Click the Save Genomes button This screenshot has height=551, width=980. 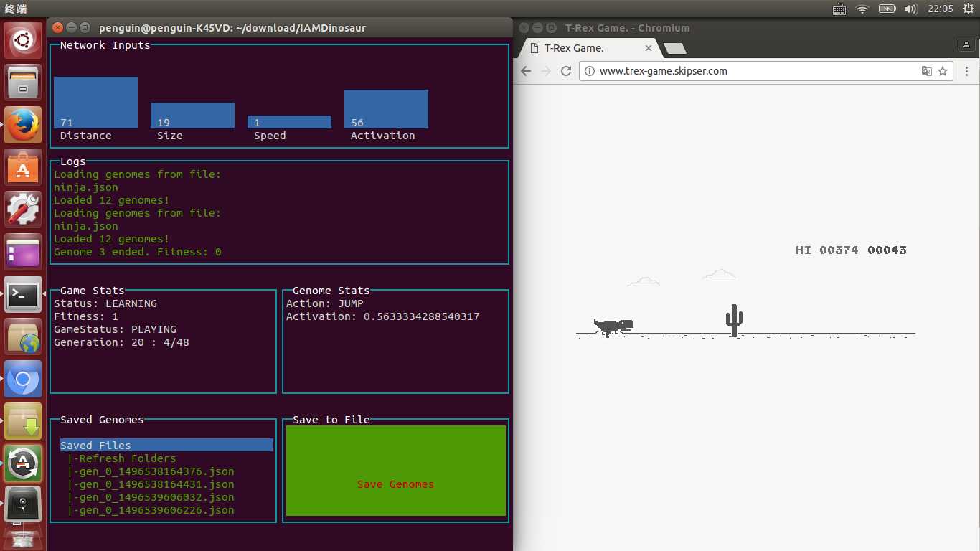point(396,471)
